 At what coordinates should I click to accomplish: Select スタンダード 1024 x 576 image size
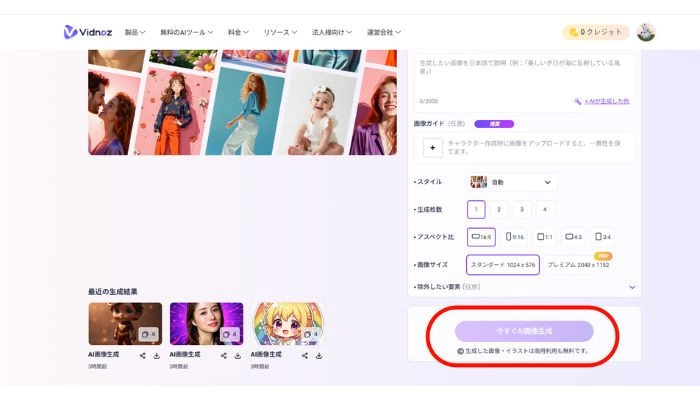[x=503, y=265]
